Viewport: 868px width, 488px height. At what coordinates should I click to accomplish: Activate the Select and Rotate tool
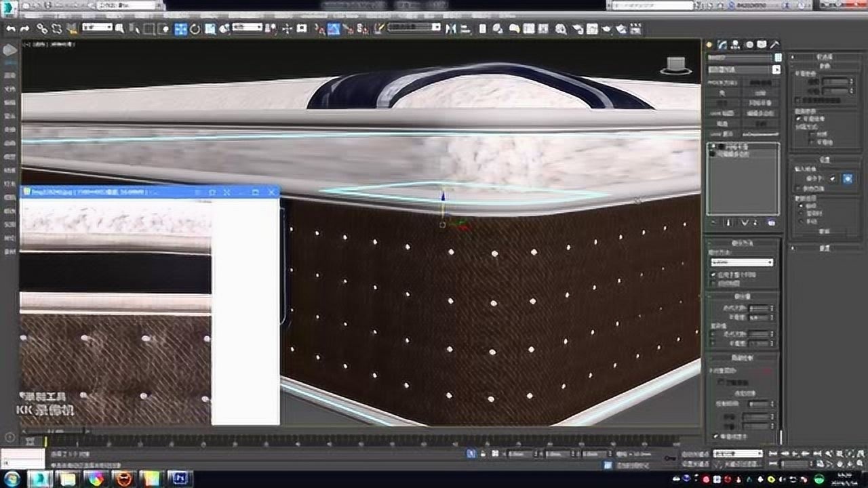pyautogui.click(x=195, y=28)
